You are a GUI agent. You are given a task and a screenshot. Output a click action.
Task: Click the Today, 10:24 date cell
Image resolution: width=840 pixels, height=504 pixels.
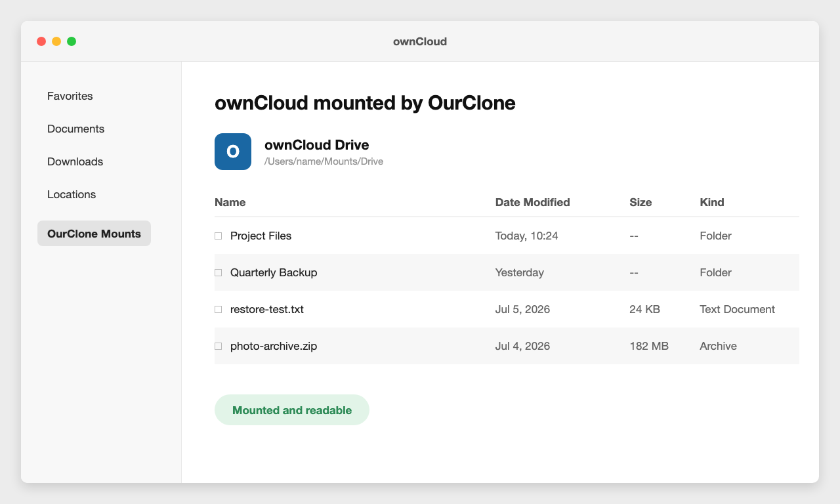tap(527, 236)
